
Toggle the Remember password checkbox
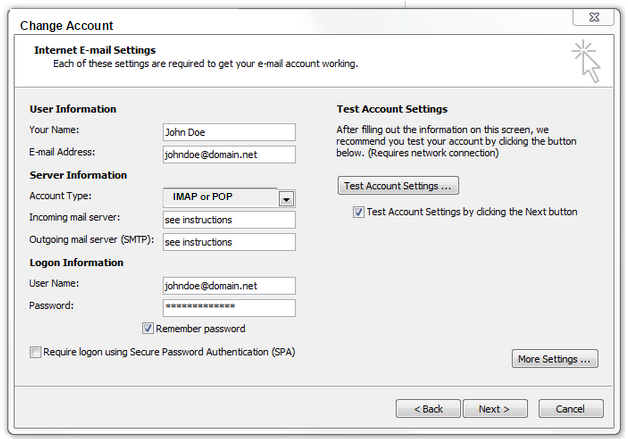pos(147,328)
